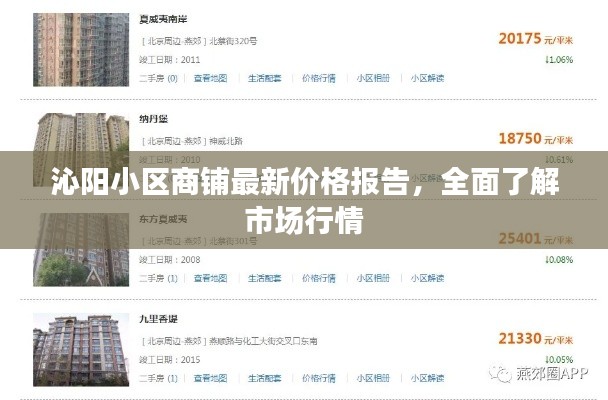Screen dimensions: 608x400
Task: Open 小区相册 for 九里香堤
Action: [373, 378]
